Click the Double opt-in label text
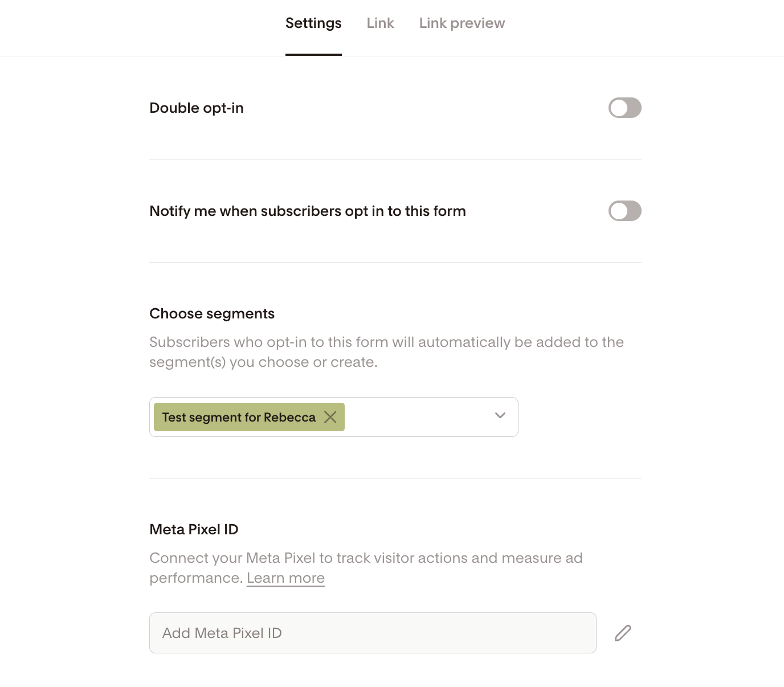784x687 pixels. click(196, 108)
